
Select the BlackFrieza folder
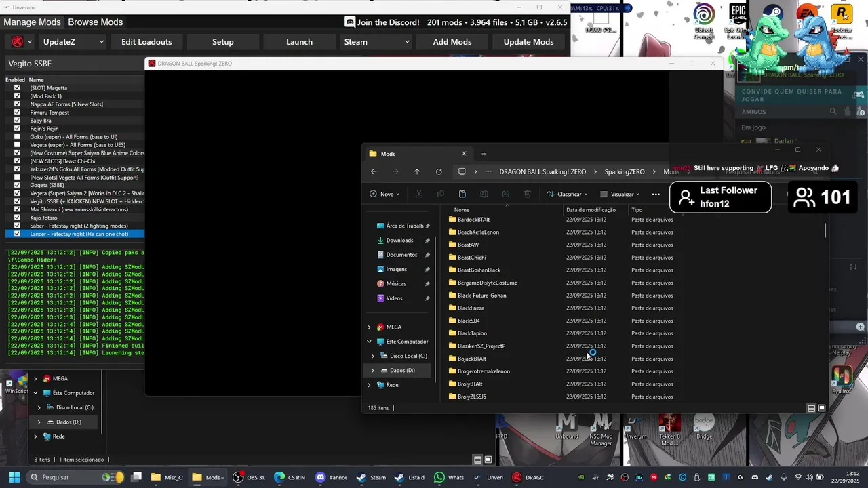click(x=471, y=308)
